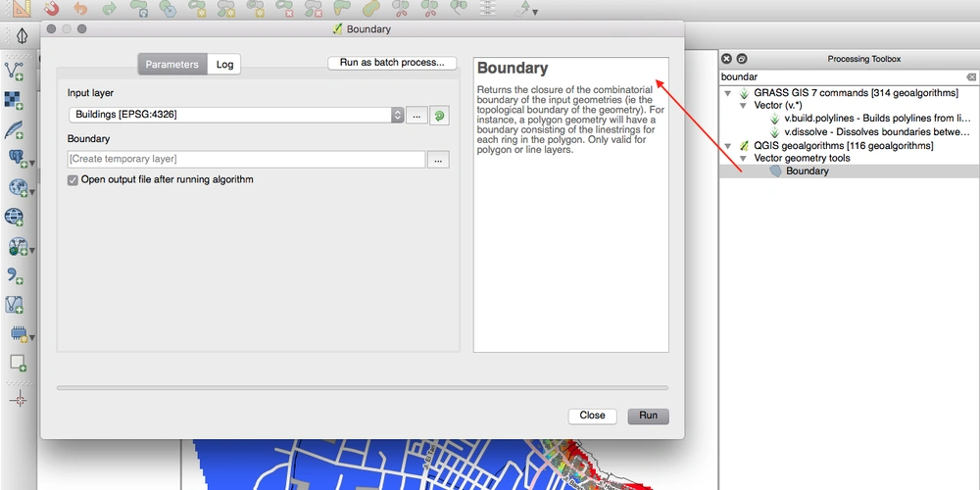This screenshot has height=490, width=980.
Task: Select the Add Part tool
Action: point(226,8)
